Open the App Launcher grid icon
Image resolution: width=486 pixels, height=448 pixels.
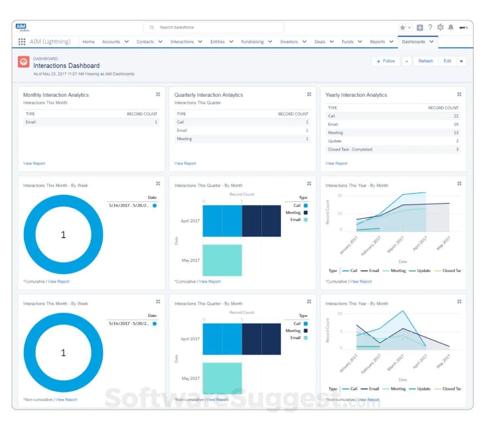pos(22,42)
